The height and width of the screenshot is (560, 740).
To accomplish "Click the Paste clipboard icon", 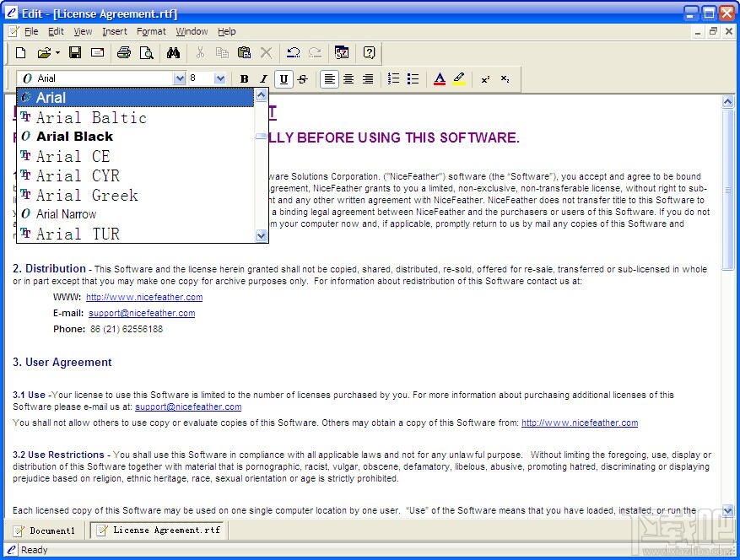I will [244, 53].
